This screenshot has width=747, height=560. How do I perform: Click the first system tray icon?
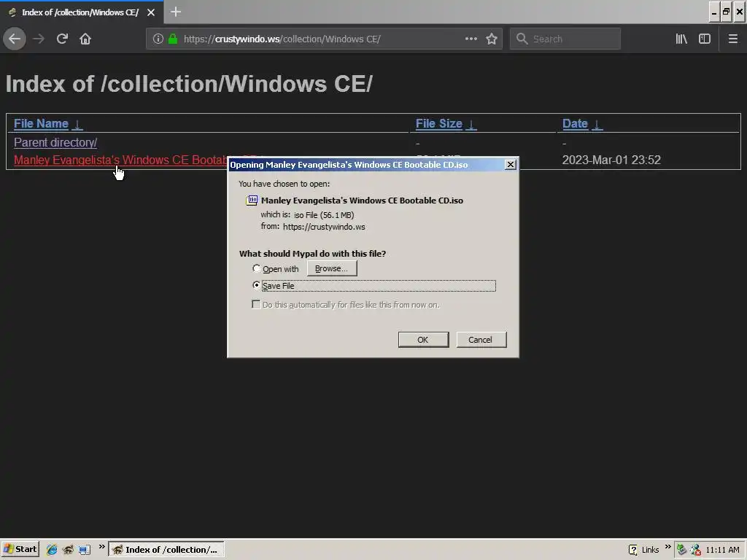[682, 550]
